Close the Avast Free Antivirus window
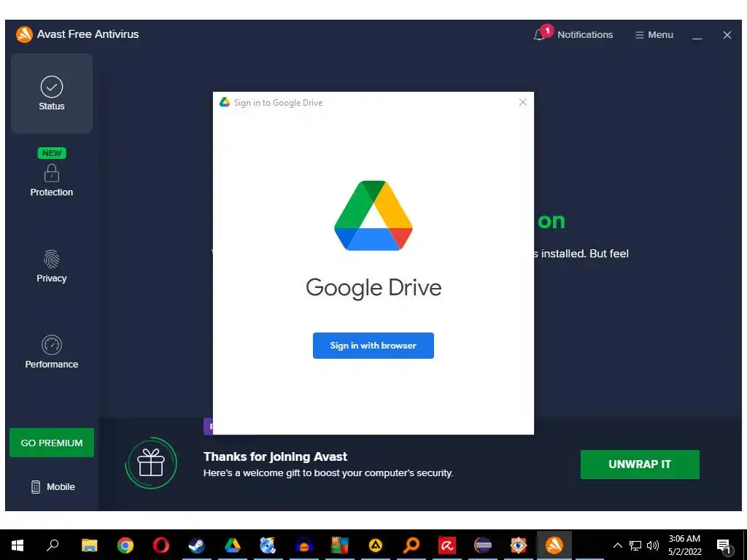 [727, 35]
